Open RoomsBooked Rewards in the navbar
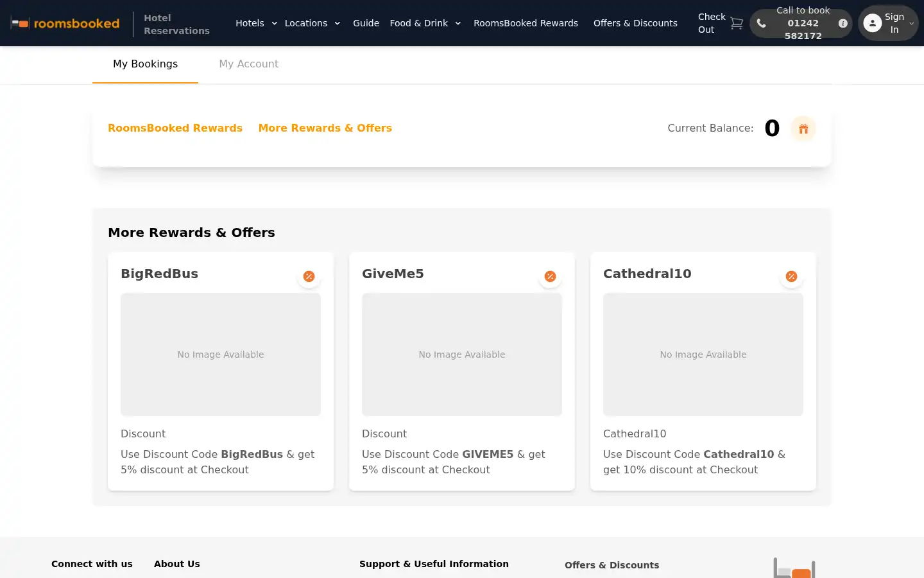924x578 pixels. 526,23
